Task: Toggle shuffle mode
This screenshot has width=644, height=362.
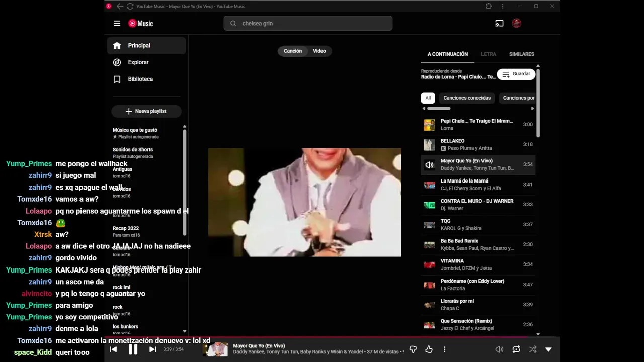Action: [533, 349]
